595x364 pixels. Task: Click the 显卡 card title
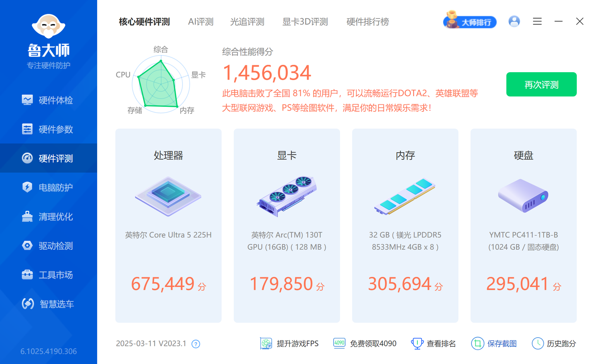point(287,156)
